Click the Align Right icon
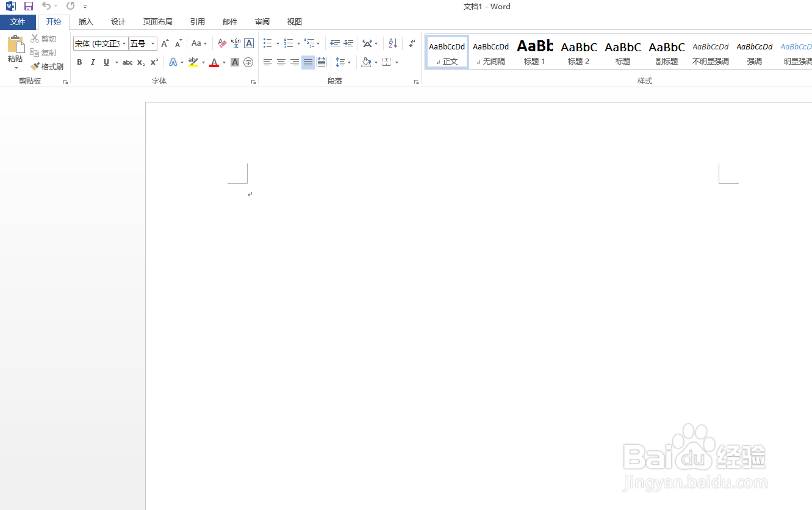Screen dimensions: 812x510 coord(294,62)
